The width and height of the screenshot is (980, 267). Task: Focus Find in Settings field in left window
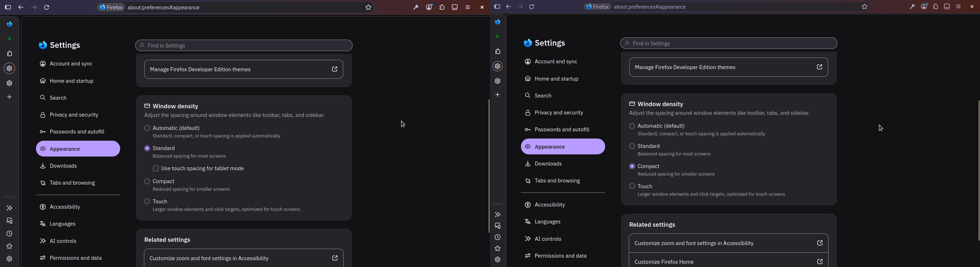tap(244, 46)
